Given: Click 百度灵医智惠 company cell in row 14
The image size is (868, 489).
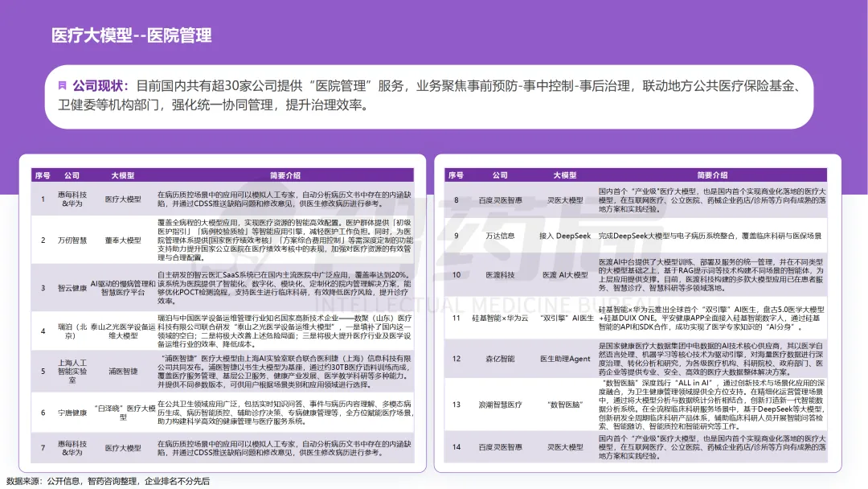Looking at the screenshot, I should click(x=501, y=447).
